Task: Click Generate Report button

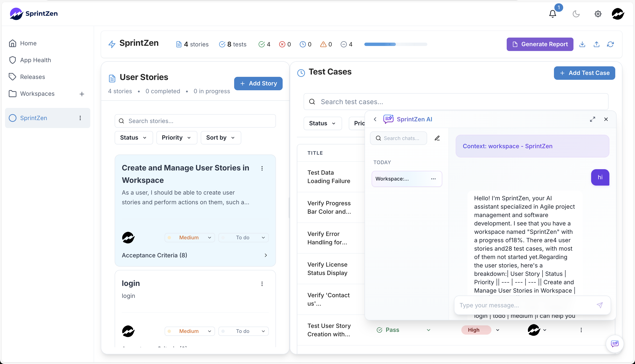Action: click(x=540, y=44)
